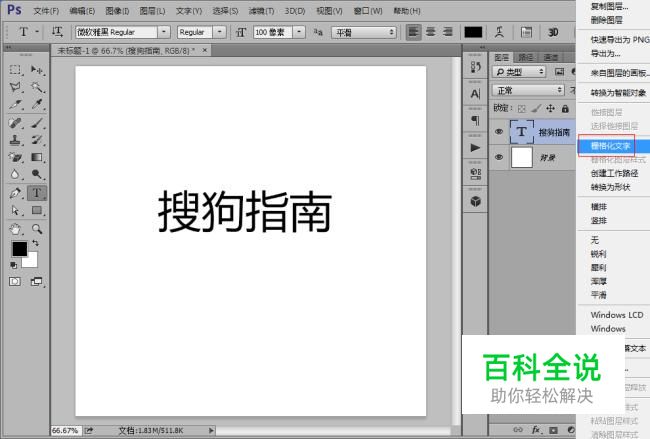This screenshot has width=650, height=439.
Task: Toggle lock image pixels brush icon
Action: [x=536, y=109]
